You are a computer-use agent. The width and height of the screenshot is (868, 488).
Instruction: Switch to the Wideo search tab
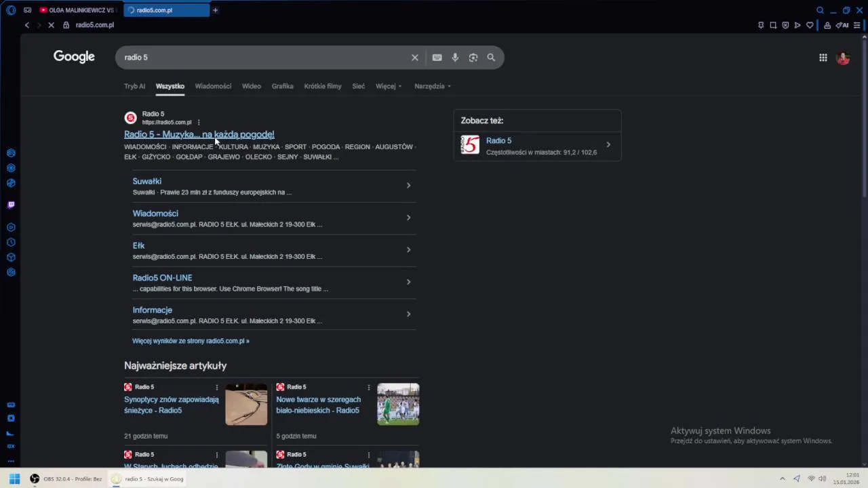[x=252, y=86]
